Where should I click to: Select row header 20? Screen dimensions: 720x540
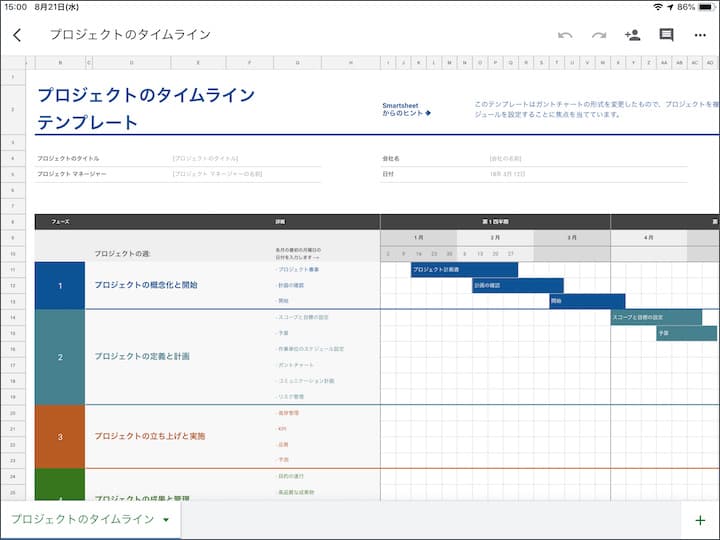13,413
